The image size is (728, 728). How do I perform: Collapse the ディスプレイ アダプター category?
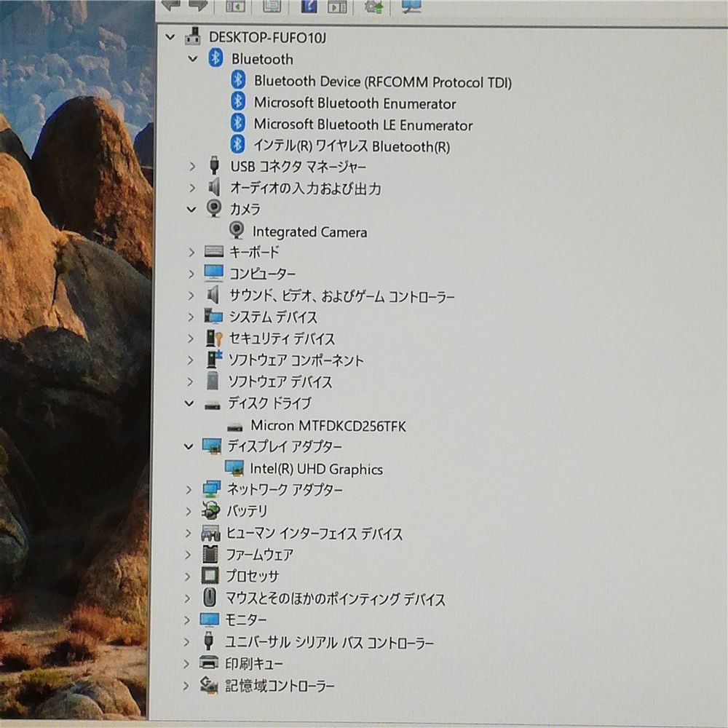click(x=190, y=446)
